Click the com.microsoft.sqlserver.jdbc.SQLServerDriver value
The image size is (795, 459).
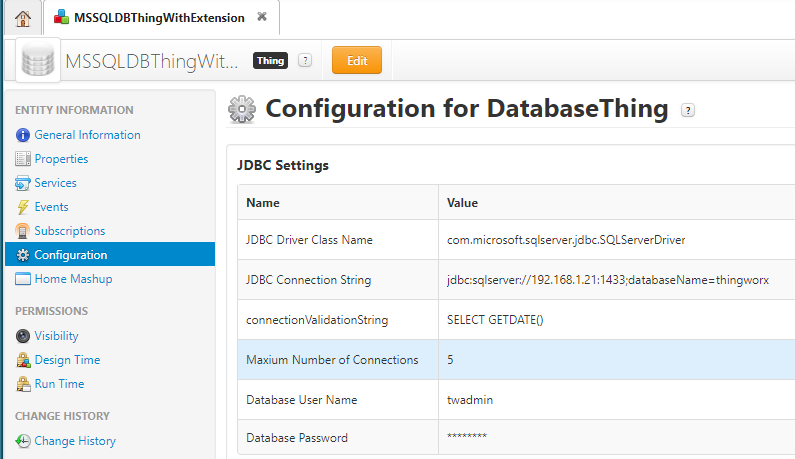coord(566,240)
